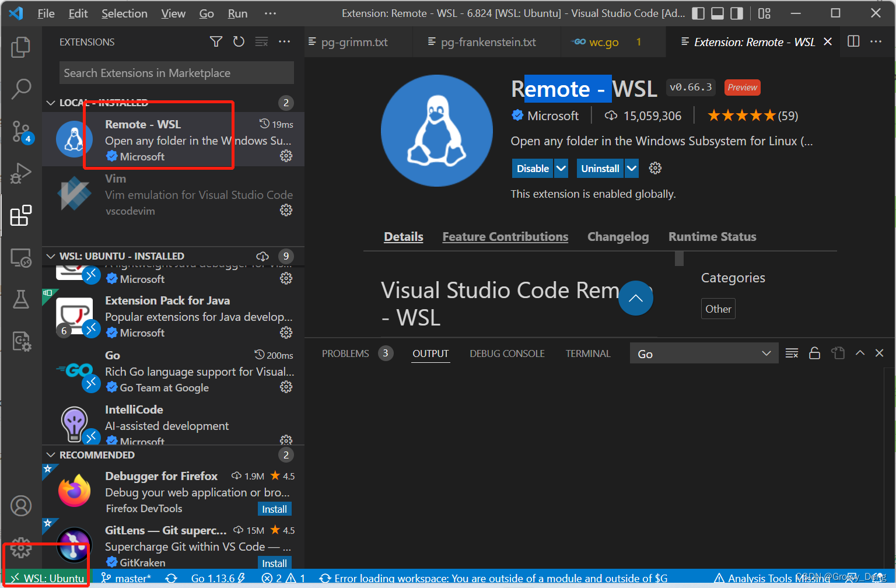Open the Filter Extensions funnel icon
The width and height of the screenshot is (896, 588).
pos(216,41)
